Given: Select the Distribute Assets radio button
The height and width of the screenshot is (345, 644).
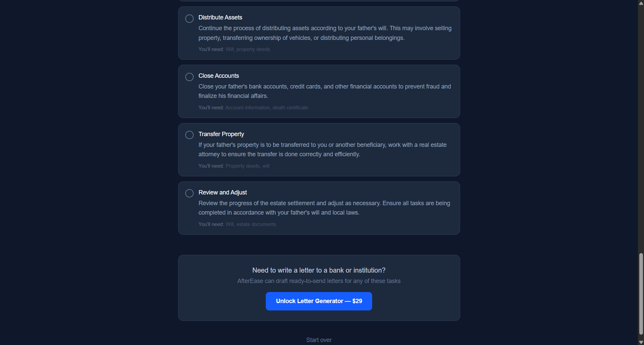Looking at the screenshot, I should (189, 18).
